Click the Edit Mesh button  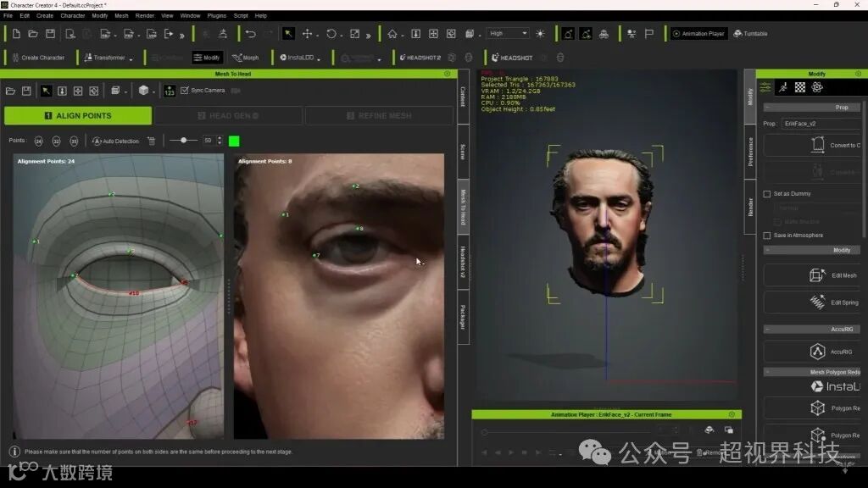point(812,275)
